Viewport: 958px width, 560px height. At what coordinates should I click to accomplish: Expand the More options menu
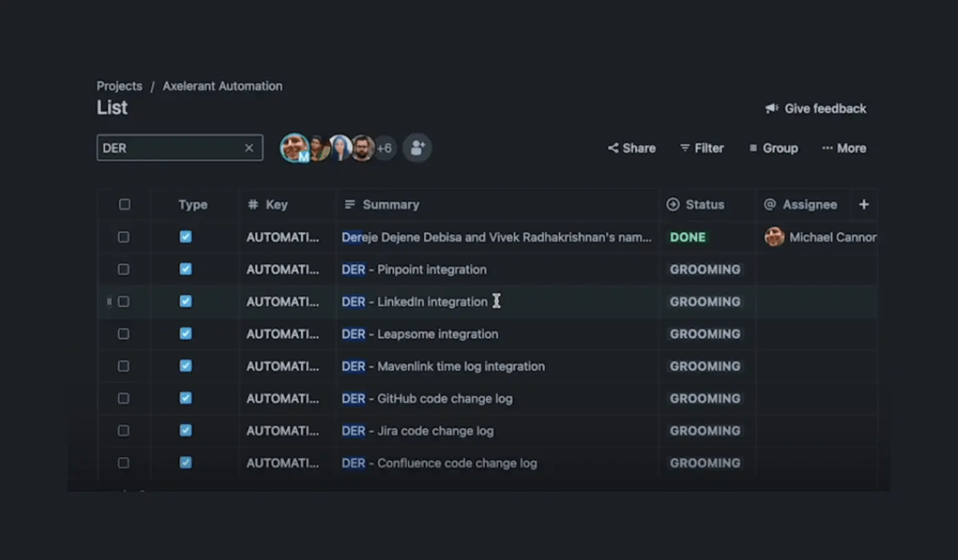click(x=844, y=148)
